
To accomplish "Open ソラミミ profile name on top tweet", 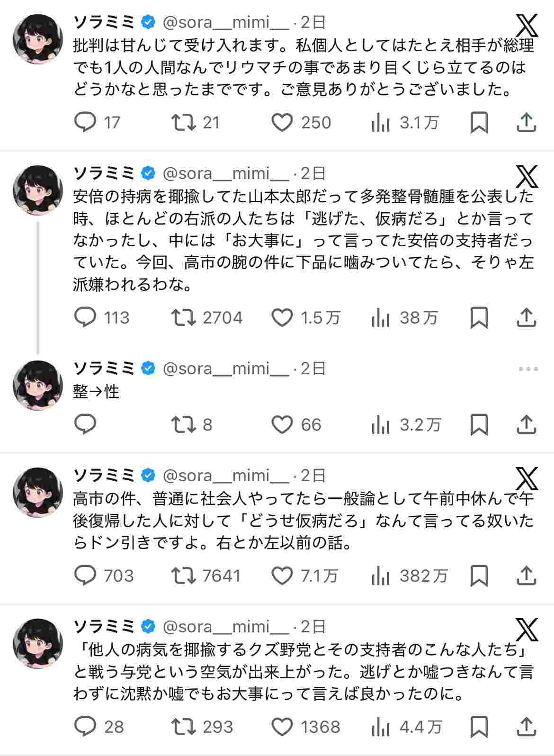I will point(104,22).
